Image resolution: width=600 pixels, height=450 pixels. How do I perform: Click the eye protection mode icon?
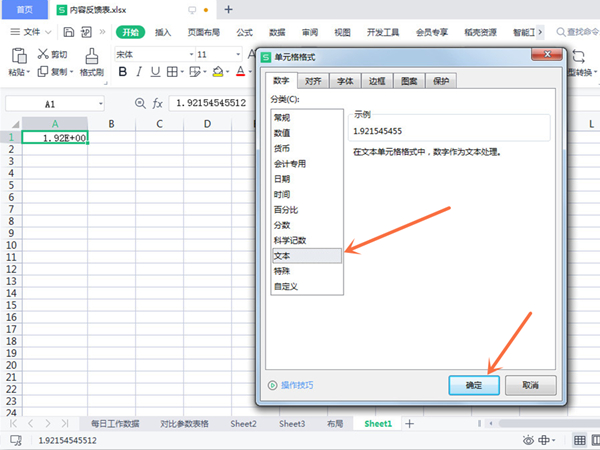[528, 440]
